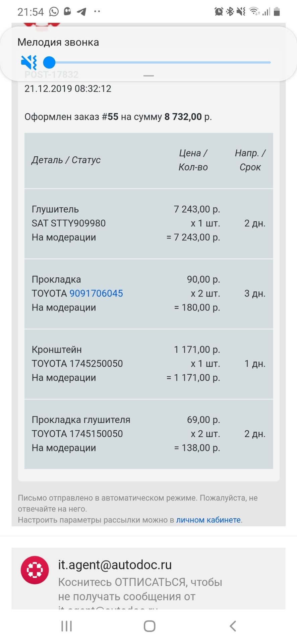Open WhatsApp notification icon in status bar

54,12
